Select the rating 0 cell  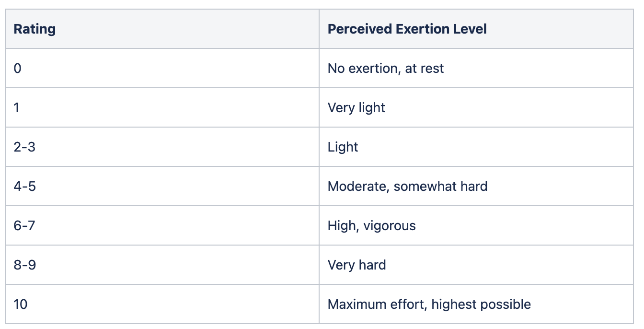coord(162,68)
